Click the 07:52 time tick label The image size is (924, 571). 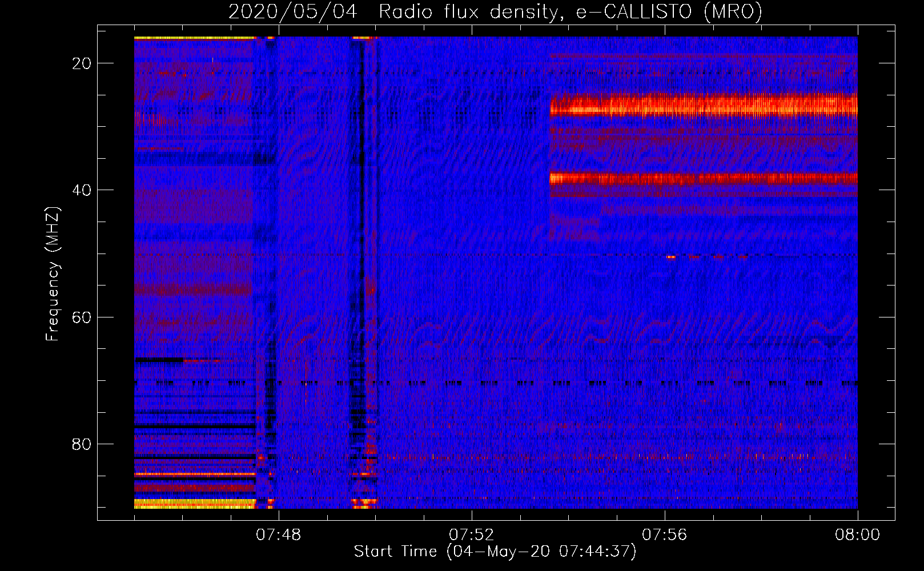click(x=472, y=534)
